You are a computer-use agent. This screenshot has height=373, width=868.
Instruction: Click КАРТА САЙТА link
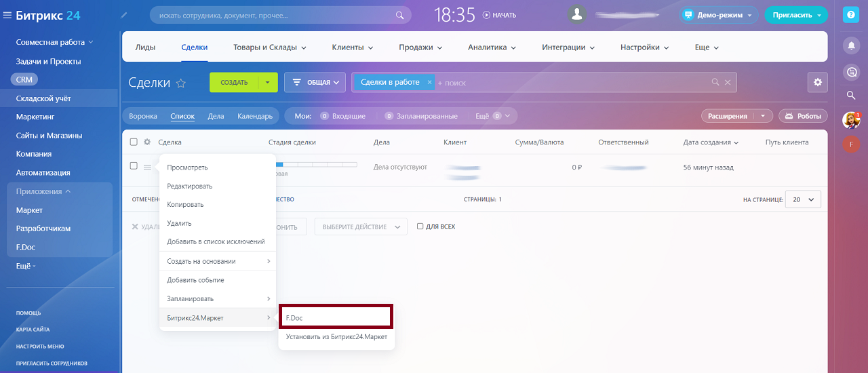click(33, 330)
